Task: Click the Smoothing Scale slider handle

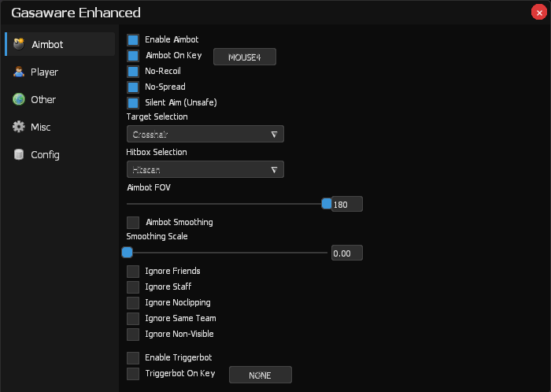Action: tap(127, 253)
